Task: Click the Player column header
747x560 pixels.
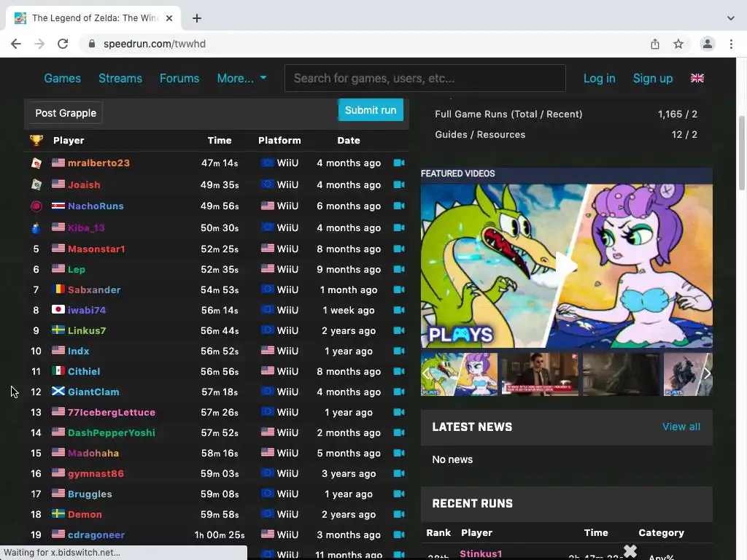Action: [x=69, y=141]
